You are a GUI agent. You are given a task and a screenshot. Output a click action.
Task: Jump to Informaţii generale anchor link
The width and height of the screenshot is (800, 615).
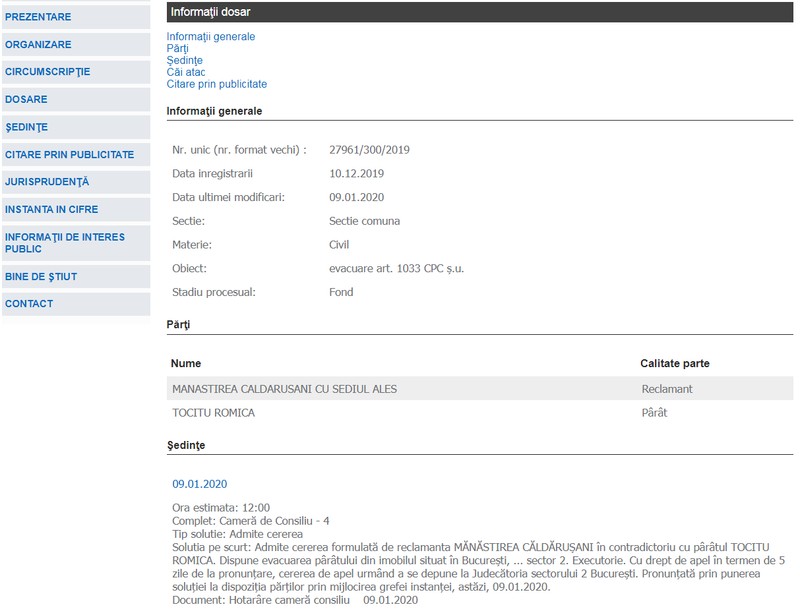(211, 37)
